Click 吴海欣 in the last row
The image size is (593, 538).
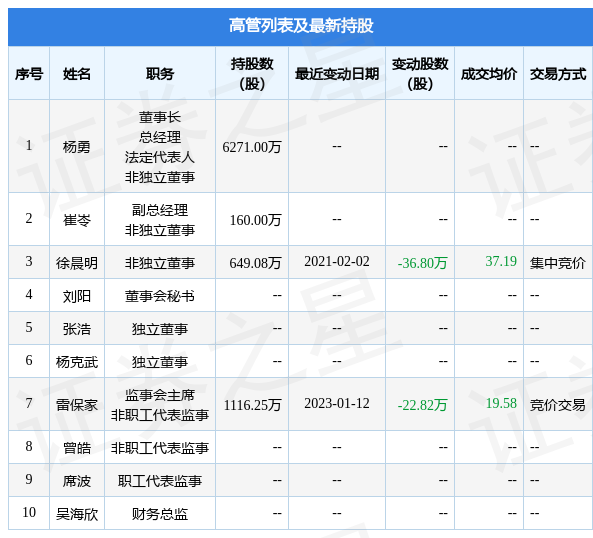point(77,514)
